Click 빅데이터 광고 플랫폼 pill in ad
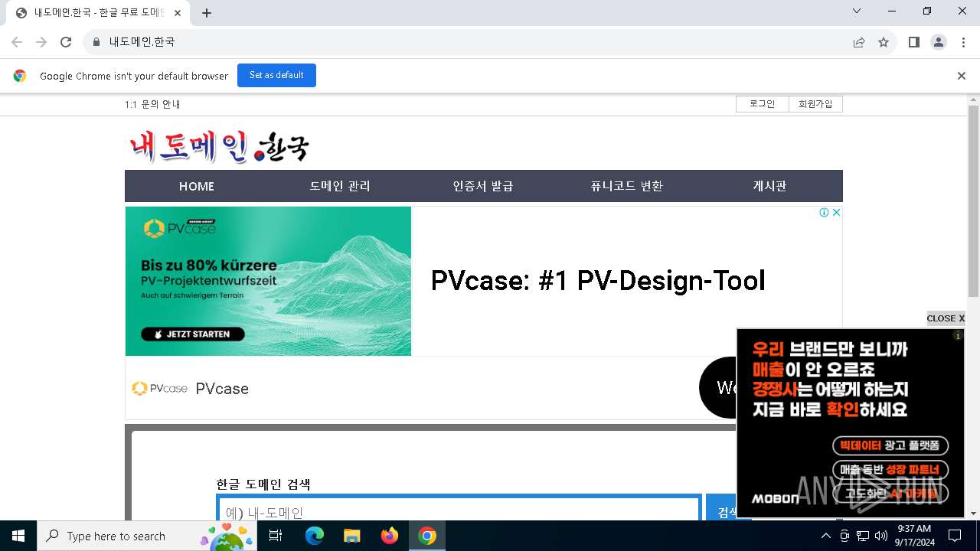Viewport: 980px width, 551px height. 890,445
